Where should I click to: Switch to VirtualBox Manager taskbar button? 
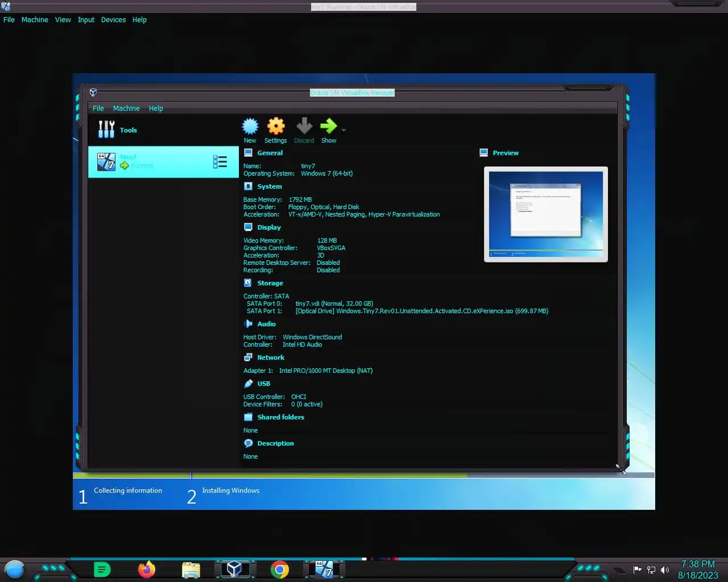point(234,569)
